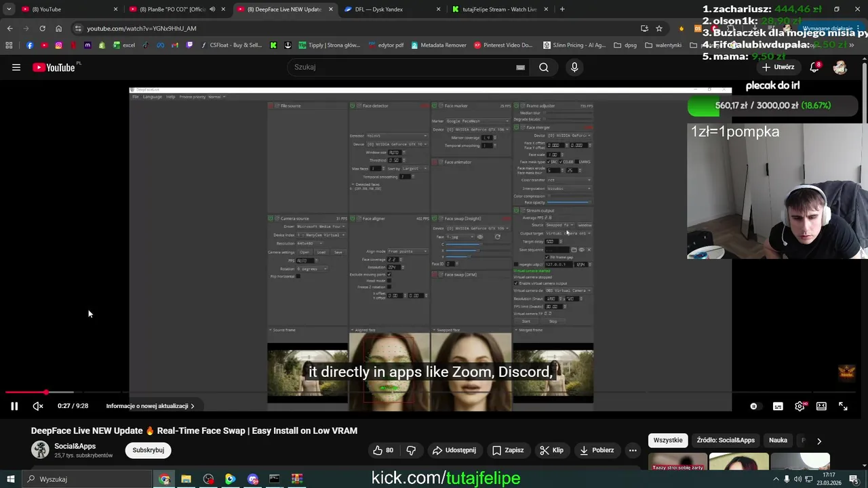Click the Subskrybuj button
The image size is (868, 488).
tap(148, 450)
